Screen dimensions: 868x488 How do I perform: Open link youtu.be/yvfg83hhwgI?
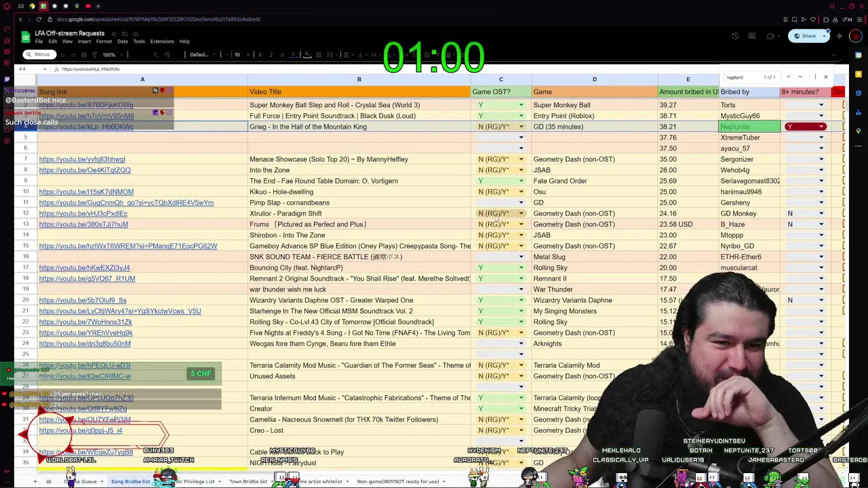[x=82, y=159]
